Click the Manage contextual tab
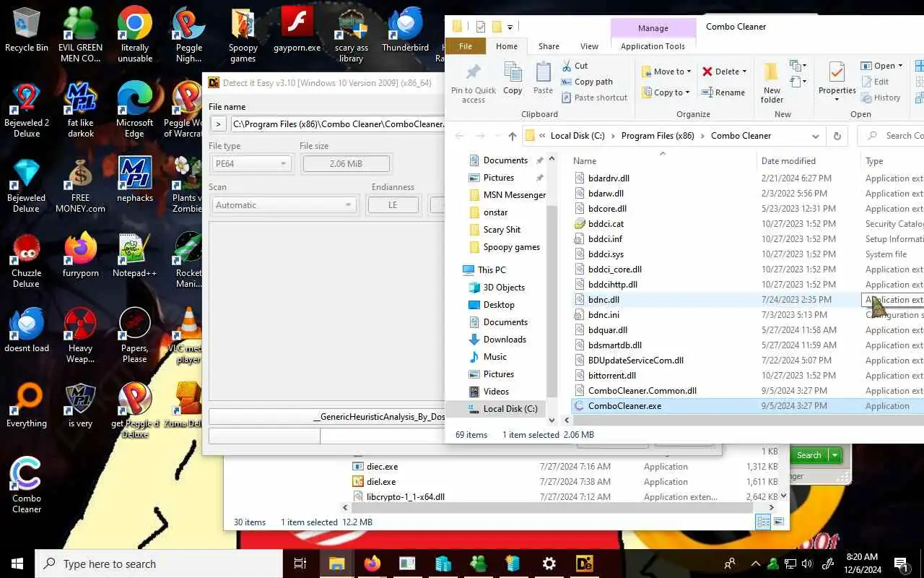This screenshot has height=578, width=924. (653, 28)
